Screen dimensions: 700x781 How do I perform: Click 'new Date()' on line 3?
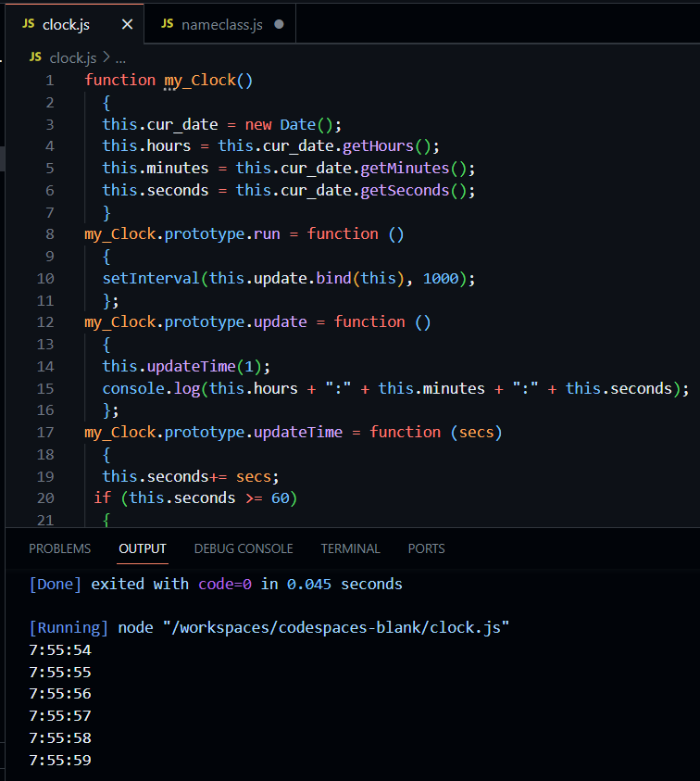[x=289, y=124]
